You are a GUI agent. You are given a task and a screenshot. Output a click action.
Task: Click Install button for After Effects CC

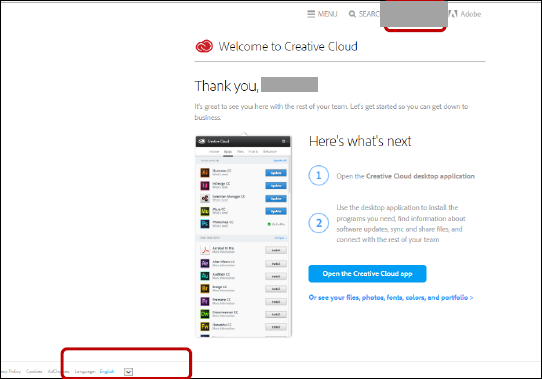coord(276,264)
